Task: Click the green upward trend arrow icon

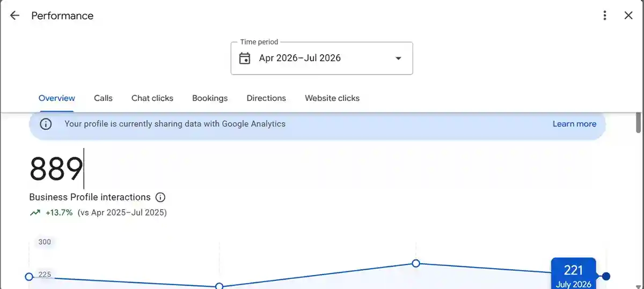Action: 35,212
